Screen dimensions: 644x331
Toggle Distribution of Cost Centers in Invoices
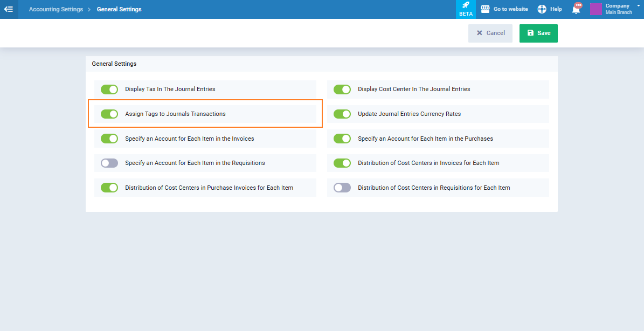(342, 163)
